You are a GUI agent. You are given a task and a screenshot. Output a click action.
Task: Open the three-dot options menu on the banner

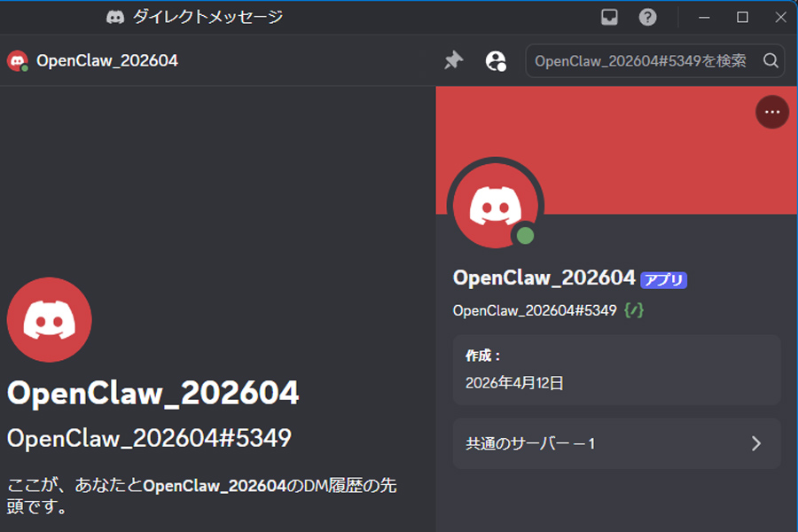point(771,112)
